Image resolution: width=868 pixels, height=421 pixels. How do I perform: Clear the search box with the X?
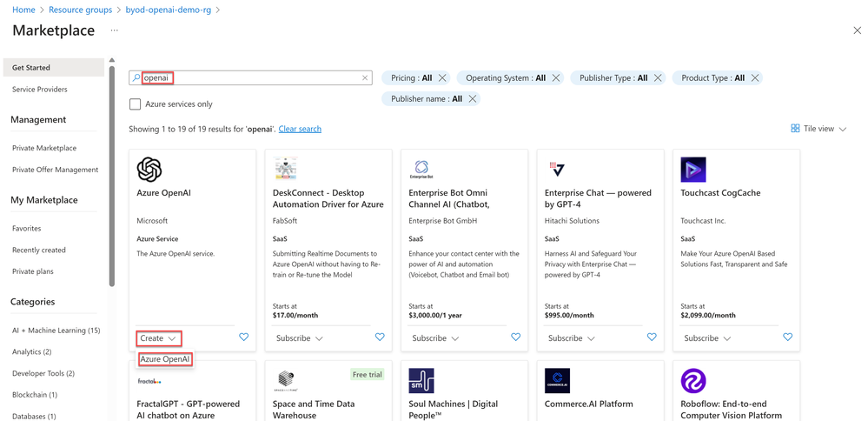coord(365,78)
